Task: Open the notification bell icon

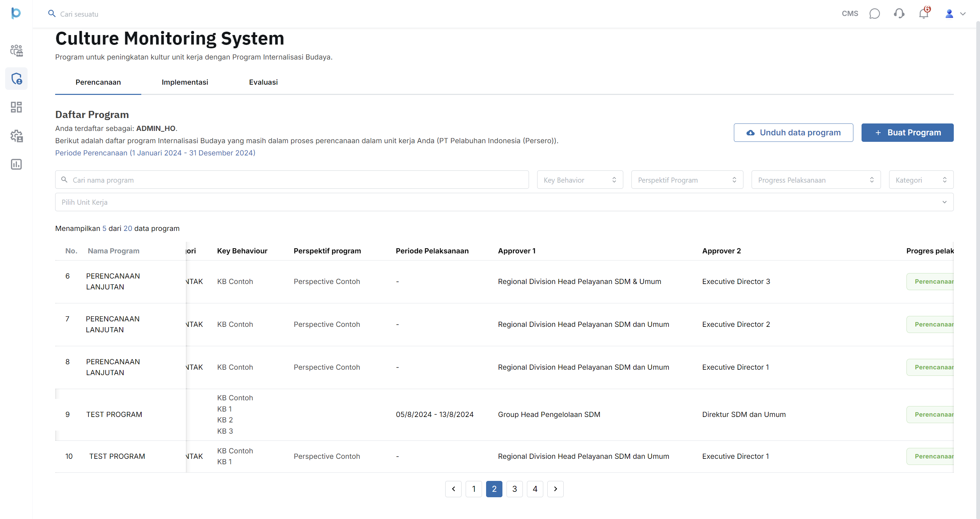Action: point(923,14)
